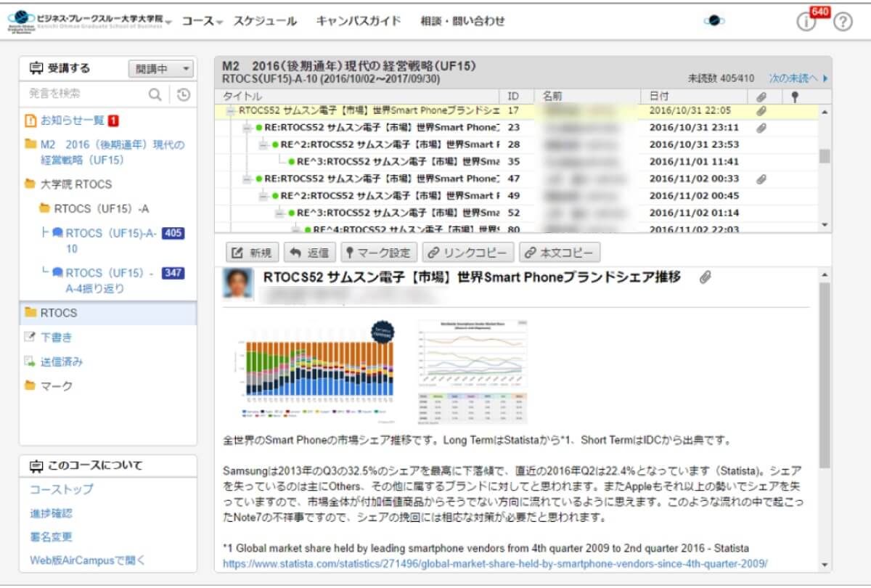Open the 開講中 dropdown

tap(161, 69)
